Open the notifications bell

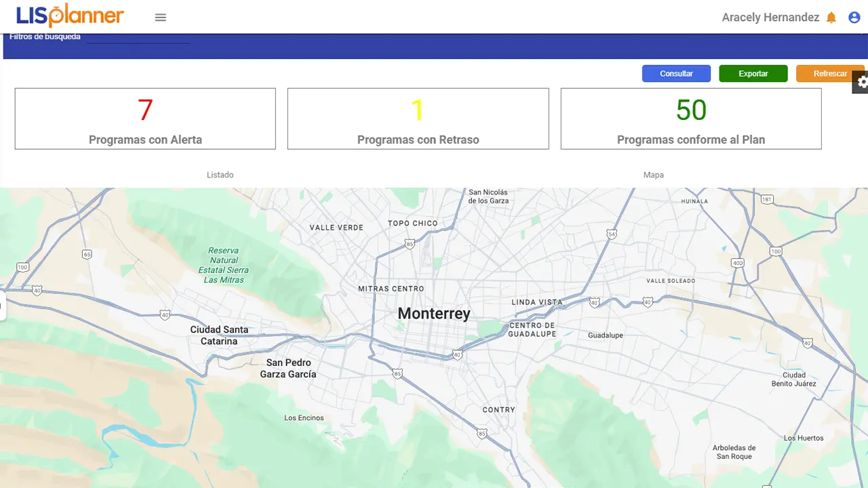pos(831,18)
